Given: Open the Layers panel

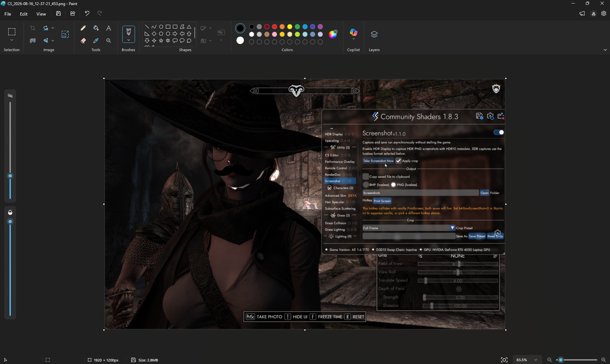Looking at the screenshot, I should (x=374, y=35).
